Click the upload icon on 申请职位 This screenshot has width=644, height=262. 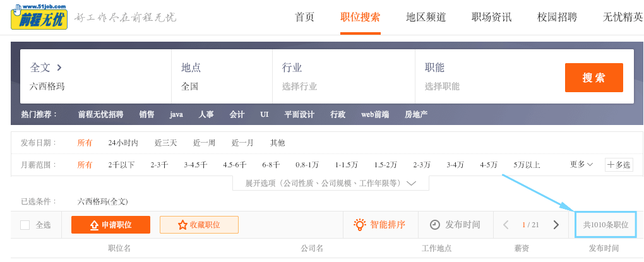click(x=94, y=225)
